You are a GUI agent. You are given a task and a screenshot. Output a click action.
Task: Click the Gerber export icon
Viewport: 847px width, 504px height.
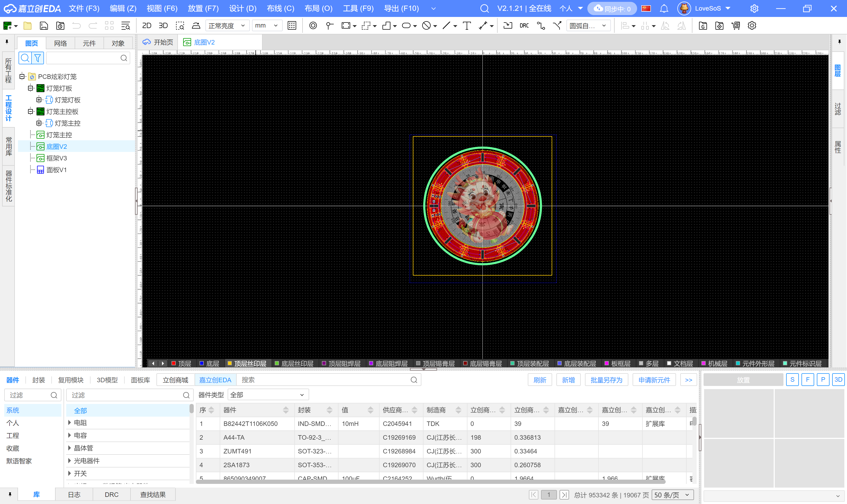click(703, 25)
